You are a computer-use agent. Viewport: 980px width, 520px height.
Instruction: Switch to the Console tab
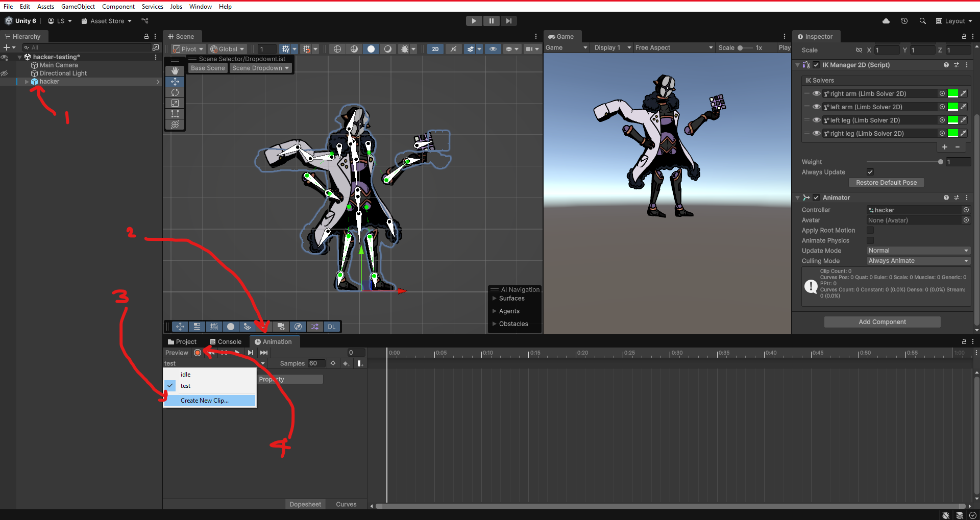pos(226,342)
